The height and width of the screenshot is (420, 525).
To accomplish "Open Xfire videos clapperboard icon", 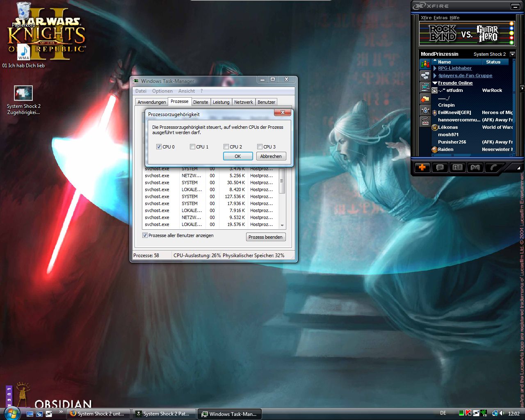I will 425,122.
